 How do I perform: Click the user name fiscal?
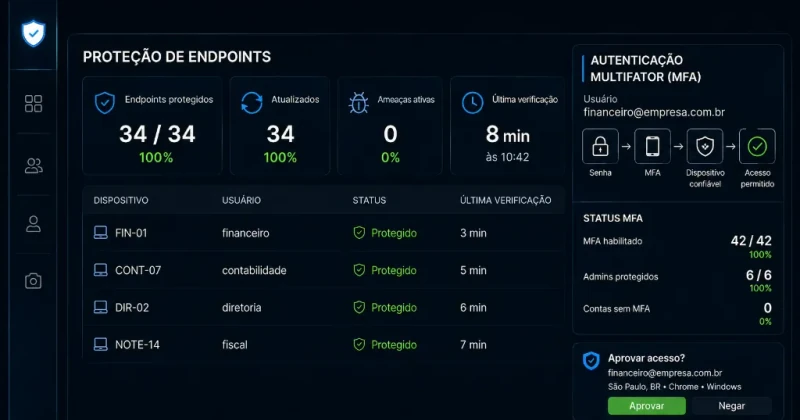point(235,345)
